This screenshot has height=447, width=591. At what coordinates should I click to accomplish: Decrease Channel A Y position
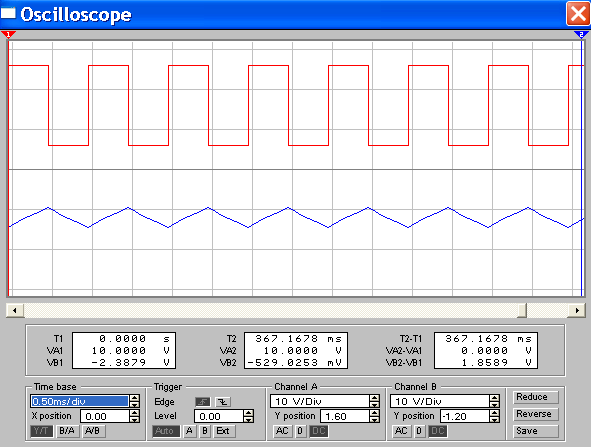pos(374,419)
